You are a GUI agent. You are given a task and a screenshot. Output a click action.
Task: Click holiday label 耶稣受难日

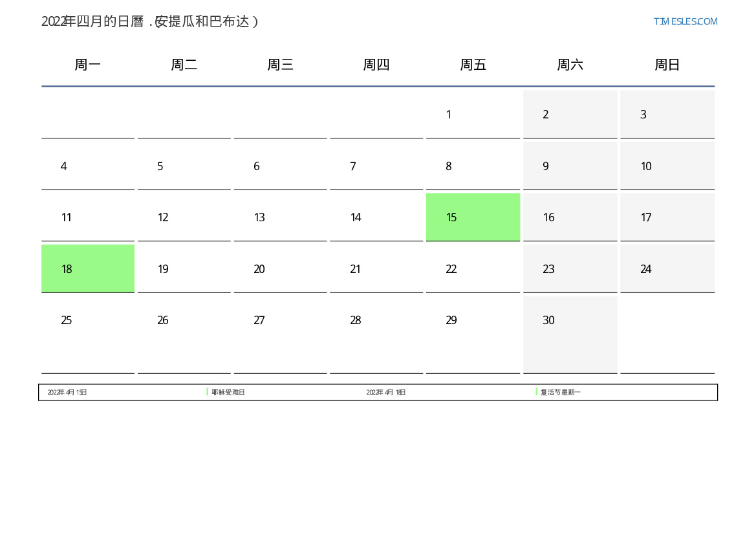pos(228,392)
